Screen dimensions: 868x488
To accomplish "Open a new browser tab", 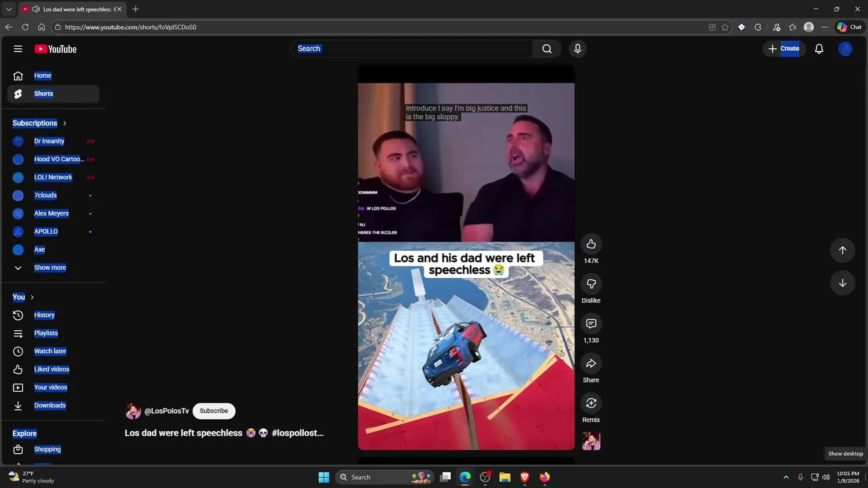I will point(136,9).
